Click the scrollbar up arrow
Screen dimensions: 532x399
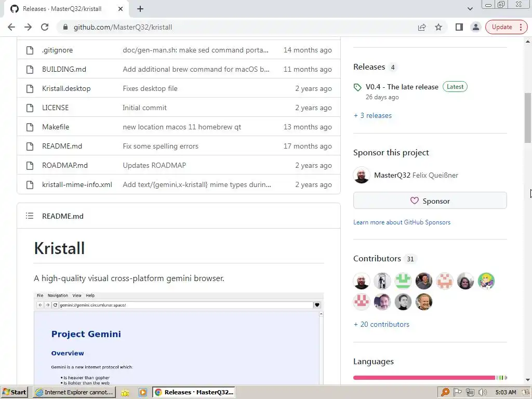click(528, 42)
